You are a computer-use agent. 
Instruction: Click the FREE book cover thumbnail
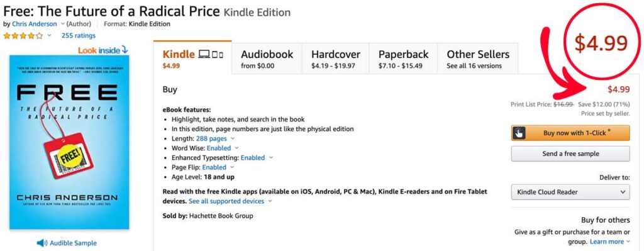click(69, 142)
